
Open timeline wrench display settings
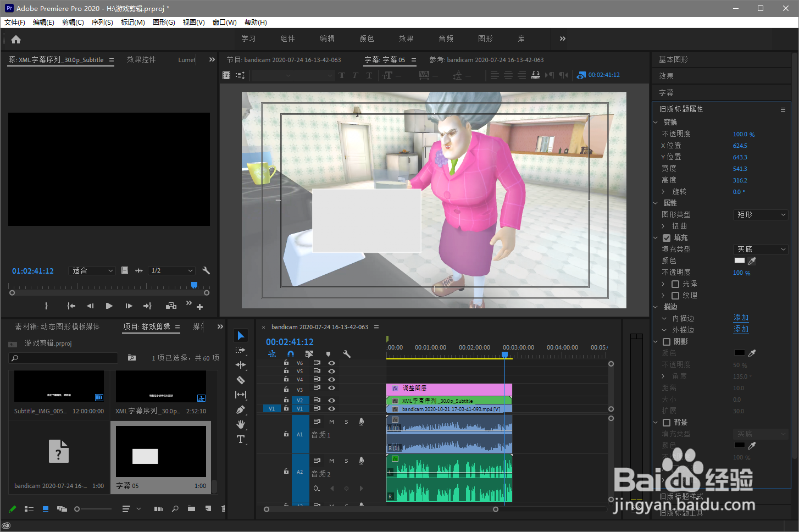point(347,354)
